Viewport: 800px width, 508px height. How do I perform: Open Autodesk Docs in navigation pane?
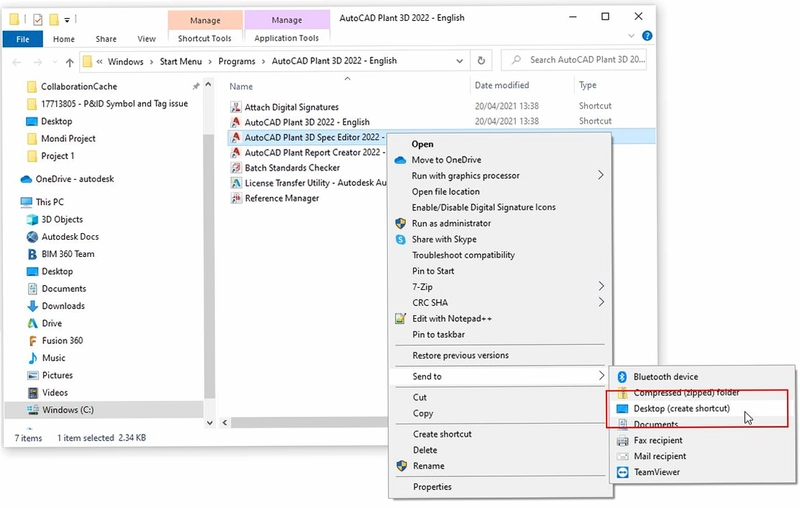(x=70, y=237)
